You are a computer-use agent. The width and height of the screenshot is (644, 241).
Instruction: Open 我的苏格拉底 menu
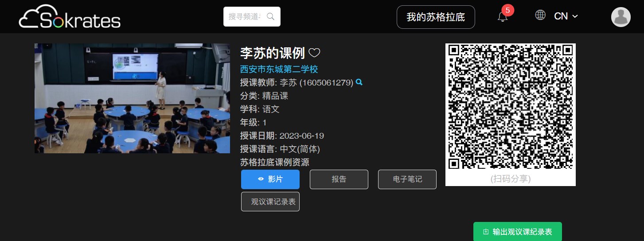[x=436, y=17]
